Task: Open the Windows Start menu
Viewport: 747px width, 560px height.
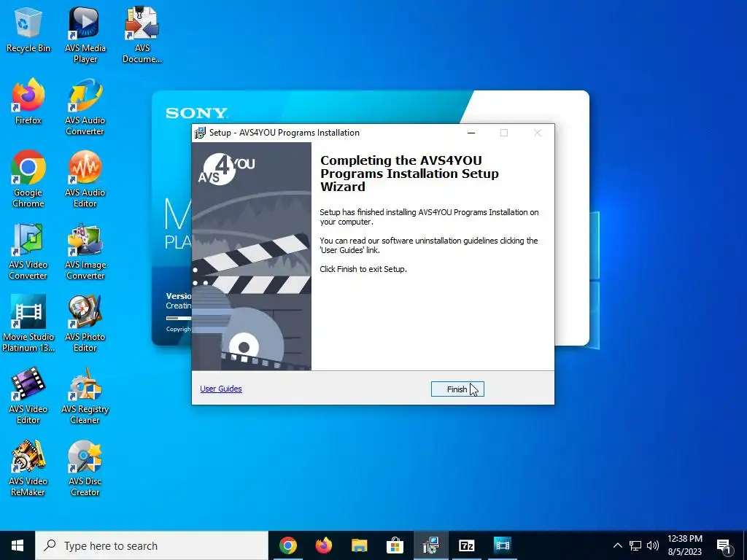Action: tap(18, 545)
